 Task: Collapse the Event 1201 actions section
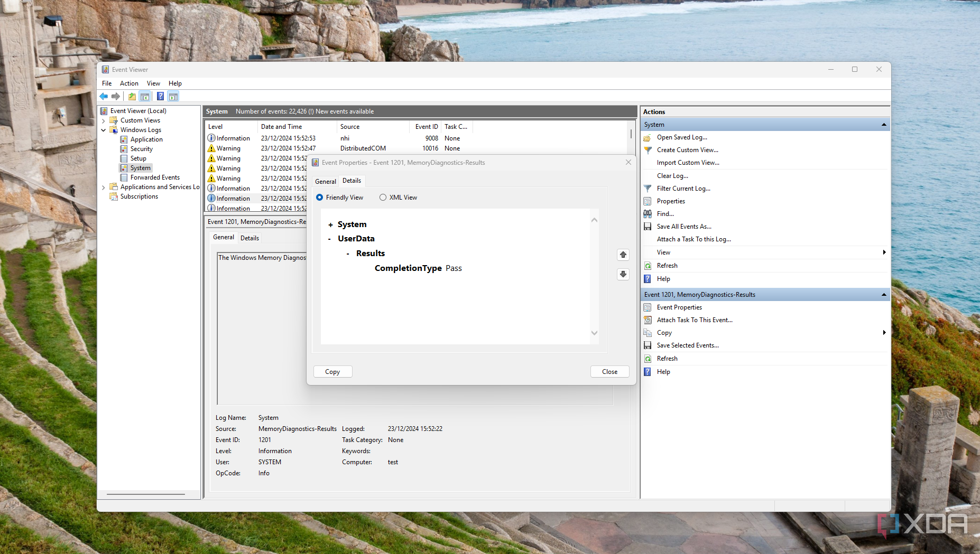(884, 295)
